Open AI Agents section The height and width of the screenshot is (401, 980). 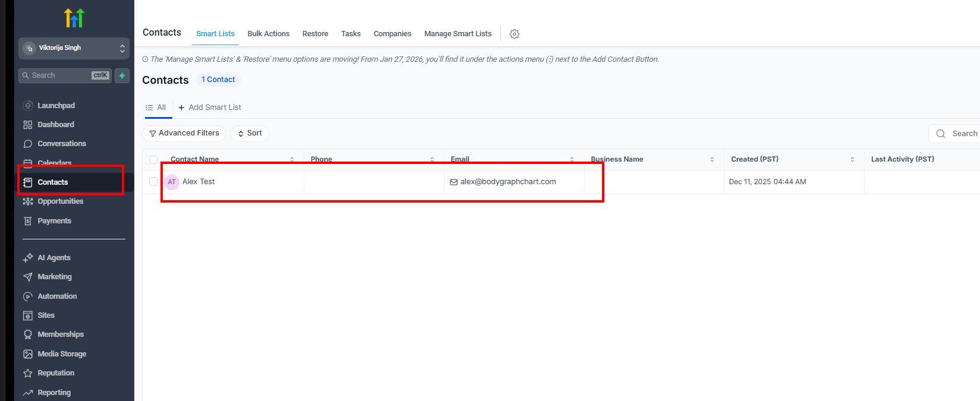coord(53,258)
